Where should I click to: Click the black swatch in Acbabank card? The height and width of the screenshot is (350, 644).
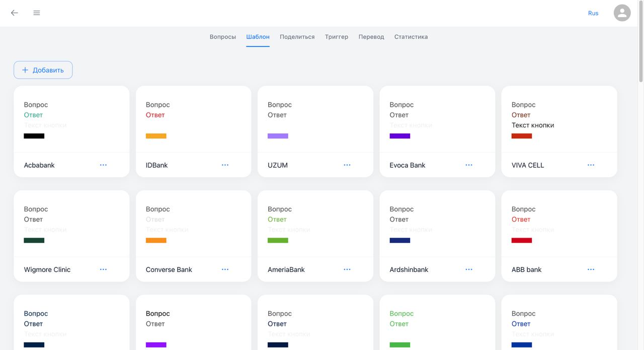[x=34, y=136]
